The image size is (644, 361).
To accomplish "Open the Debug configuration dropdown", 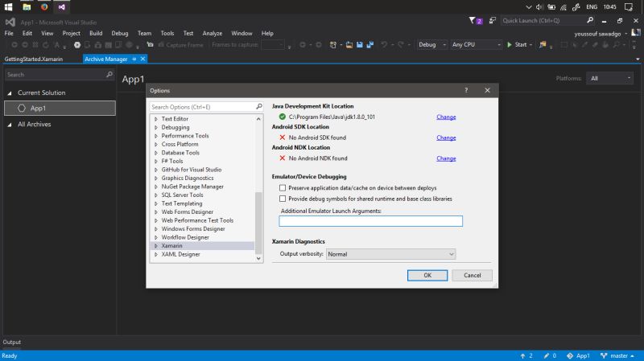I will [x=432, y=45].
